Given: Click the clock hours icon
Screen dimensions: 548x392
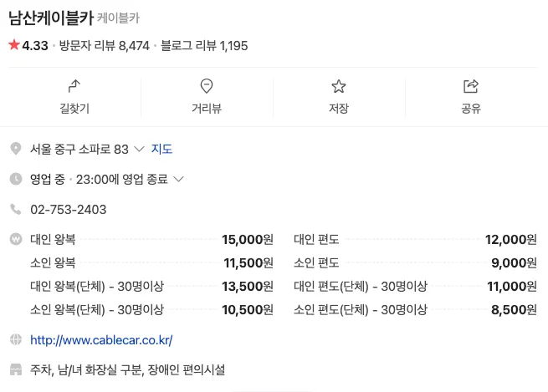Looking at the screenshot, I should (15, 179).
